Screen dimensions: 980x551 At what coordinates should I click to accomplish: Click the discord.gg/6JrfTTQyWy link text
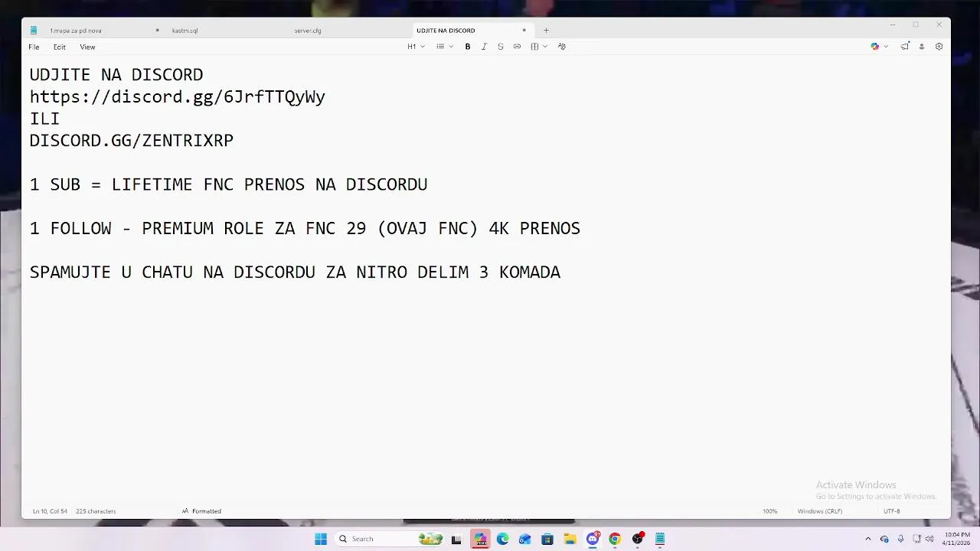[x=178, y=97]
